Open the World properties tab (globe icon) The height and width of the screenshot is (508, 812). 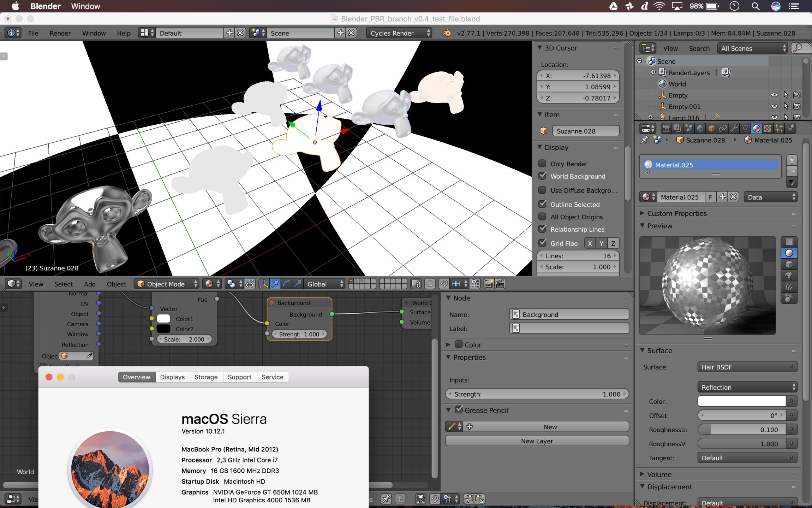(700, 128)
